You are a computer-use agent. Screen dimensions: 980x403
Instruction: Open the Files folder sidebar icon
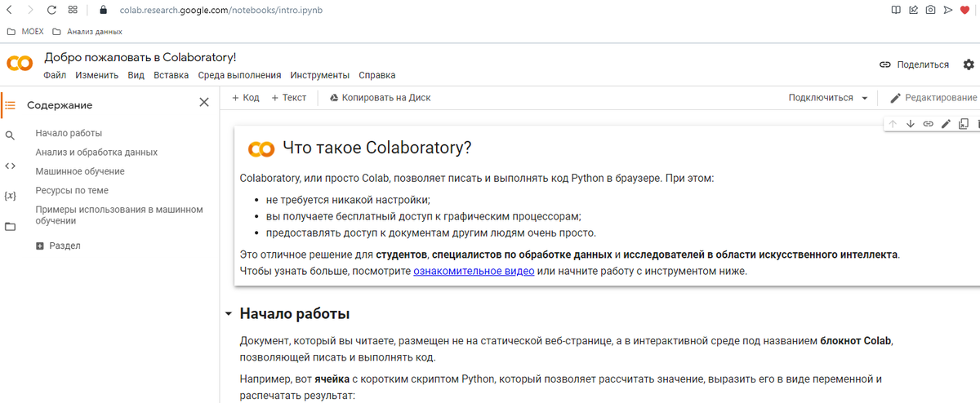pyautogui.click(x=10, y=227)
